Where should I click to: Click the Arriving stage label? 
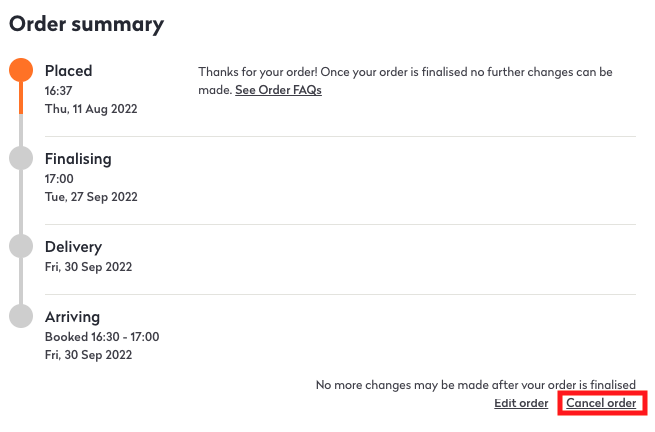point(72,316)
